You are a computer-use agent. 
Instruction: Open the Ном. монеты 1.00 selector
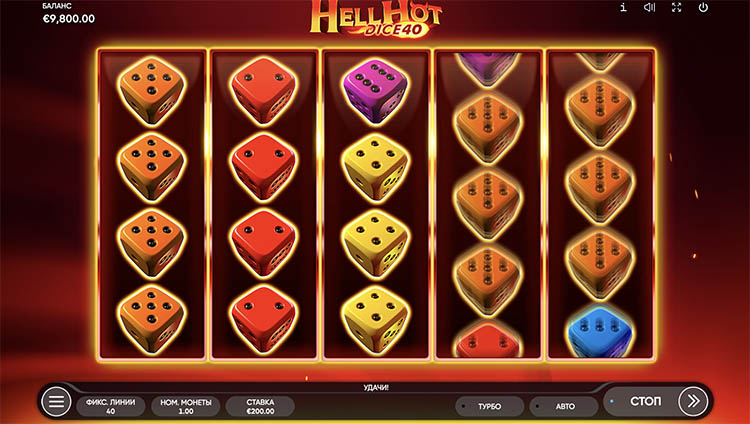tap(186, 406)
